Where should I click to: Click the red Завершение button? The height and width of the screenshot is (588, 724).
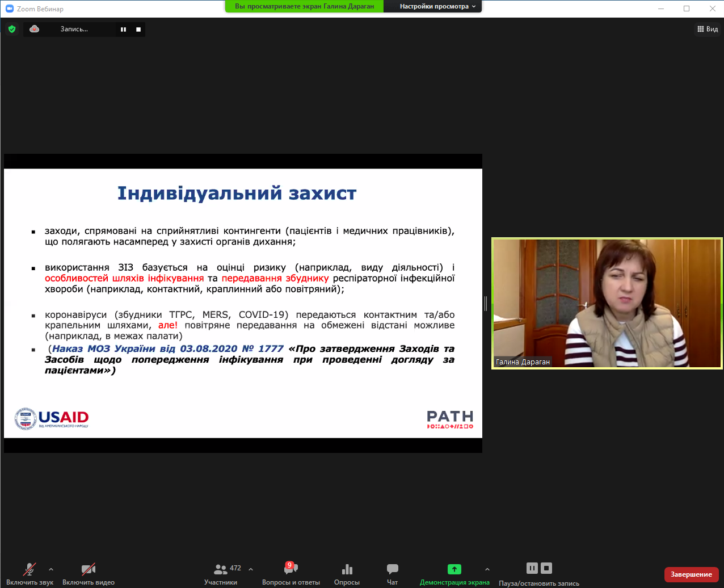tap(691, 574)
